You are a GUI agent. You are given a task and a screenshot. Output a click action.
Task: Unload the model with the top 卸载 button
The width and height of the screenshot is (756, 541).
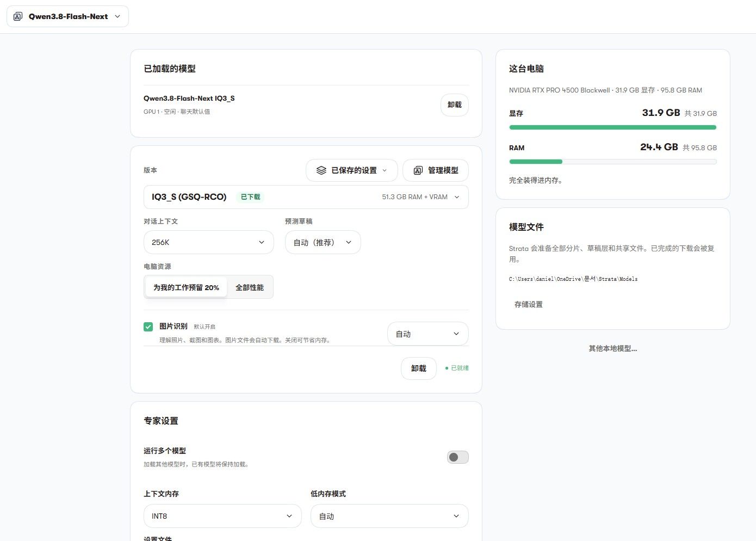pos(454,105)
